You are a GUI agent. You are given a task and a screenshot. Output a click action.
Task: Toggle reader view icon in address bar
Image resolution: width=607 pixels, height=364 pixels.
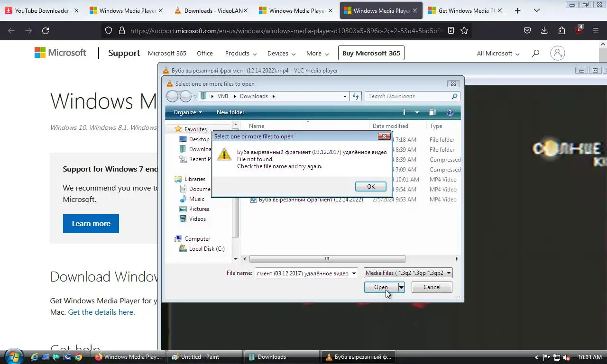tap(451, 30)
